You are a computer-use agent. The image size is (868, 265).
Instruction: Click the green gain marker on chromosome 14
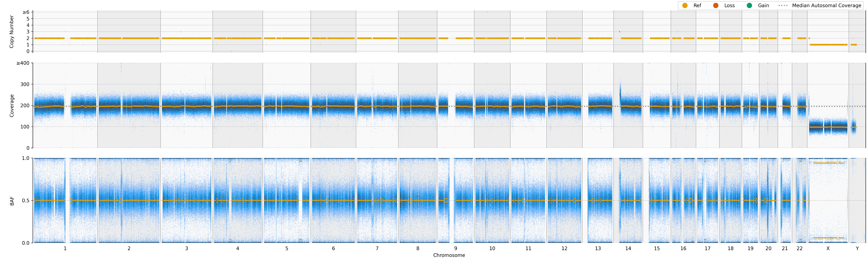pos(620,31)
